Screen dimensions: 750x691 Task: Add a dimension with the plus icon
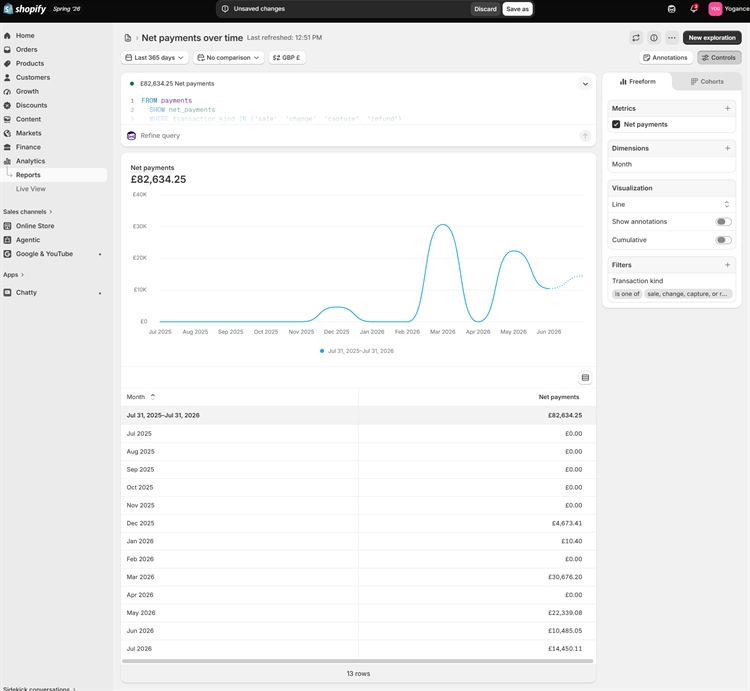click(727, 148)
